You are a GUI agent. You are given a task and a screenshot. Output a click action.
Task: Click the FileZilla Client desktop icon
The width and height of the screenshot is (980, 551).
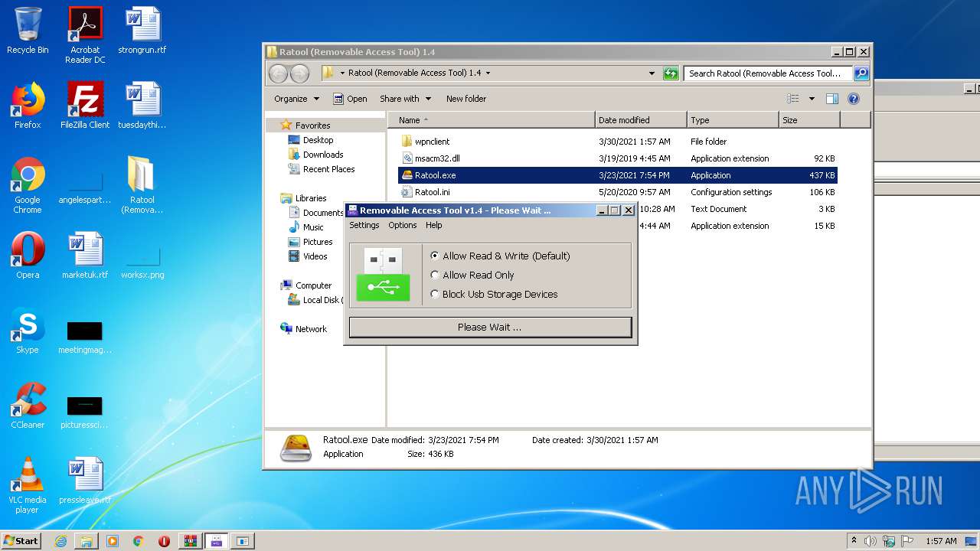pyautogui.click(x=85, y=106)
